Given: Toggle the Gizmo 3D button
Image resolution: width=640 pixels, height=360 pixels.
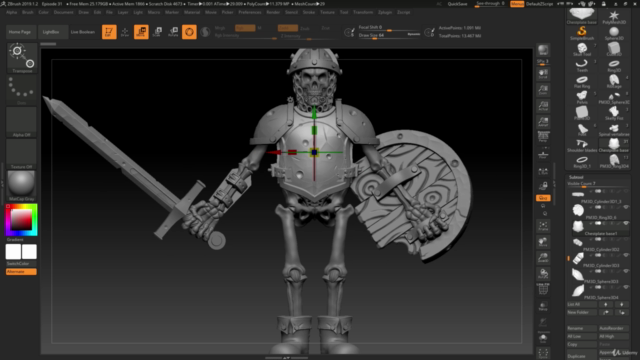Looking at the screenshot, I should coord(189,32).
